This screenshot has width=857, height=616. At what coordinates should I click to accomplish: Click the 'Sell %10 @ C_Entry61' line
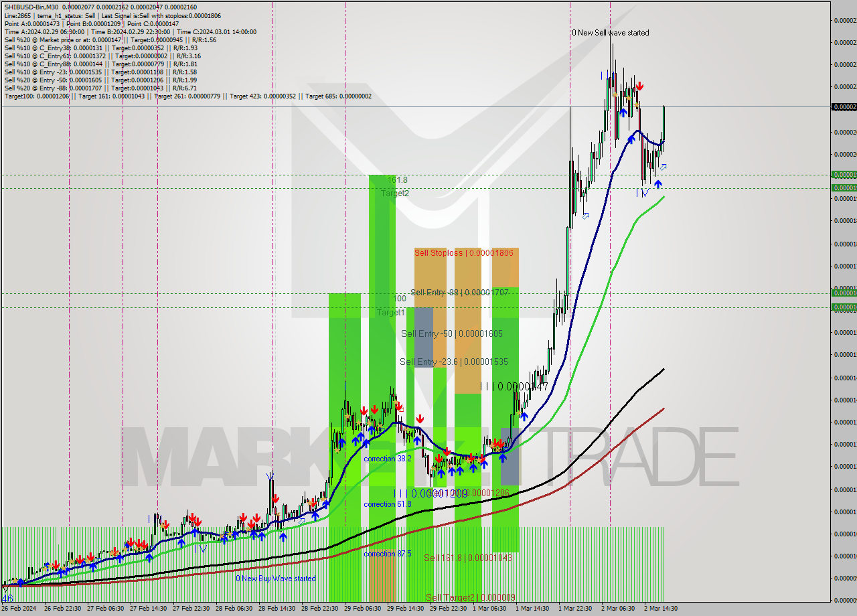102,56
